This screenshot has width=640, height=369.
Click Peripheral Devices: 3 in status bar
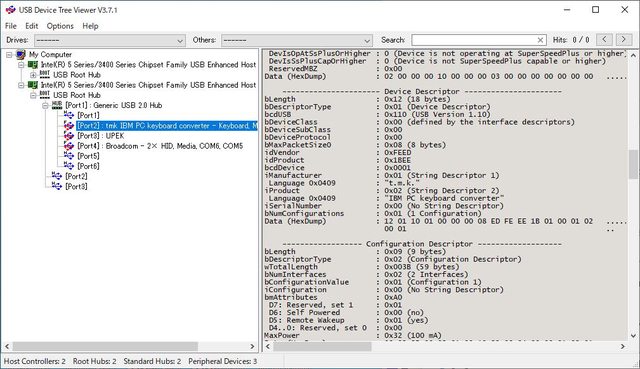tap(222, 361)
